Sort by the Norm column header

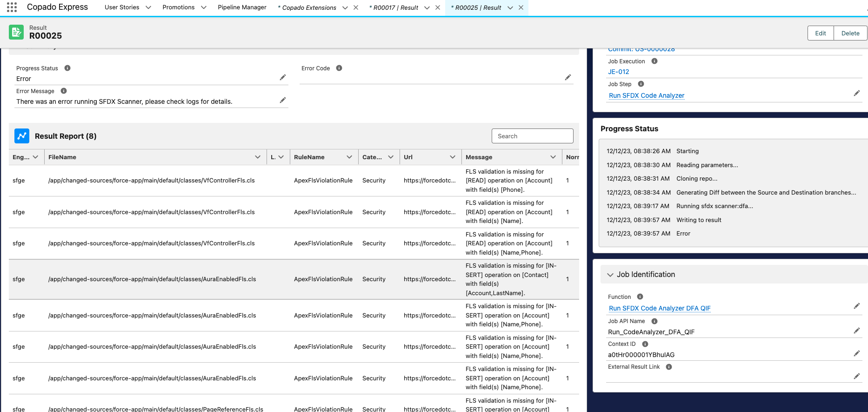572,157
